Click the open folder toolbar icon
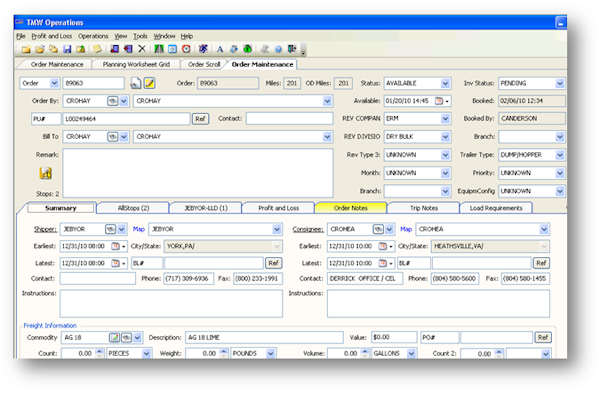Screen dimensions: 600x394 (x=40, y=49)
